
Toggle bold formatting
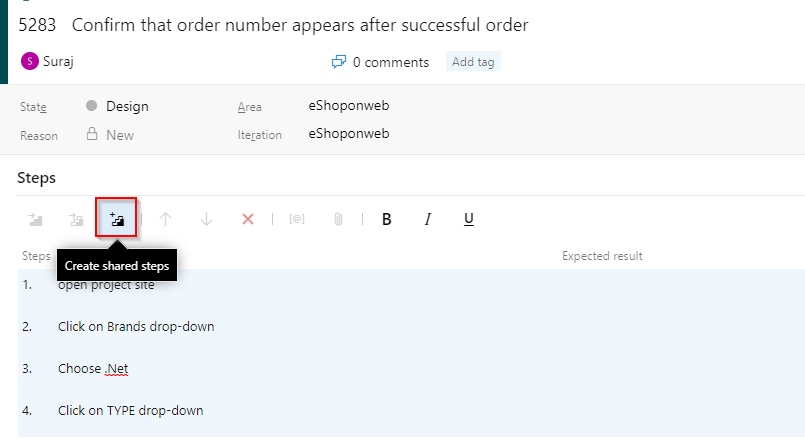(x=387, y=219)
